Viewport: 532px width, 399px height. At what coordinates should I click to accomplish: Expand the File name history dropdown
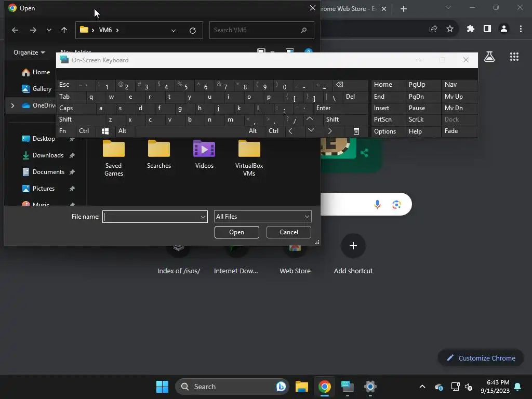point(203,217)
